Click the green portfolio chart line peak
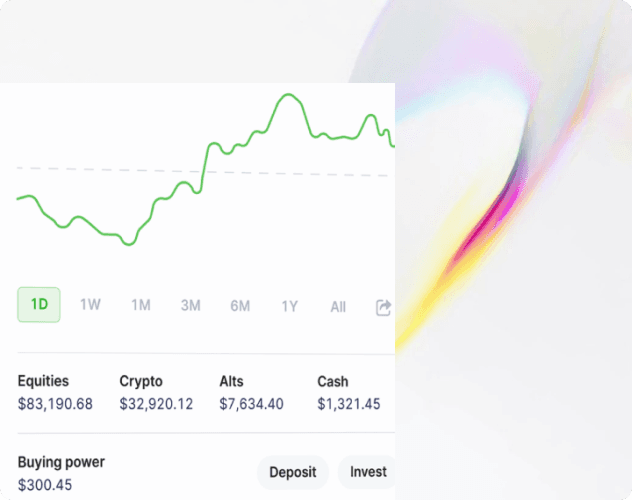The image size is (632, 500). point(289,95)
